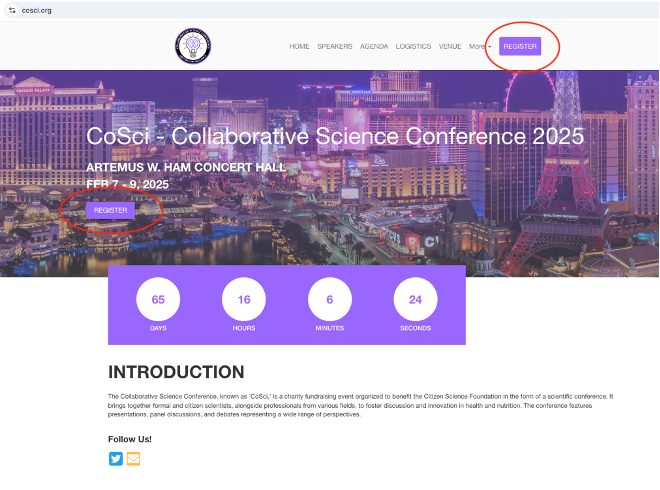This screenshot has height=490, width=660.
Task: Click the CoSci conference 2025 title
Action: click(x=335, y=137)
